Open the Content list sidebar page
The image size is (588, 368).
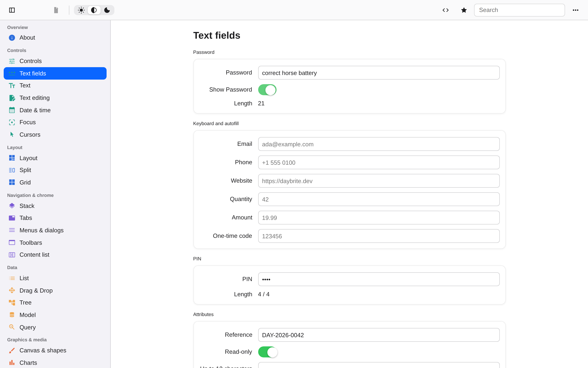55,255
